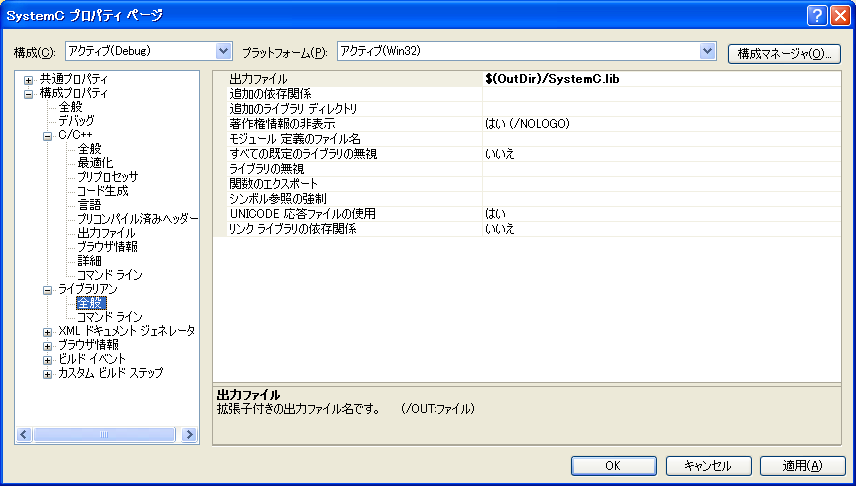856x486 pixels.
Task: Select コマンド ライン under ライブラリアン
Action: point(110,317)
